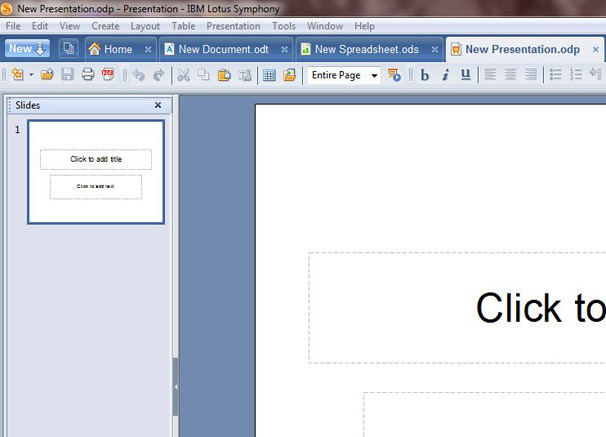Image resolution: width=606 pixels, height=437 pixels.
Task: Switch to the New Spreadsheet.ods tab
Action: [x=366, y=49]
